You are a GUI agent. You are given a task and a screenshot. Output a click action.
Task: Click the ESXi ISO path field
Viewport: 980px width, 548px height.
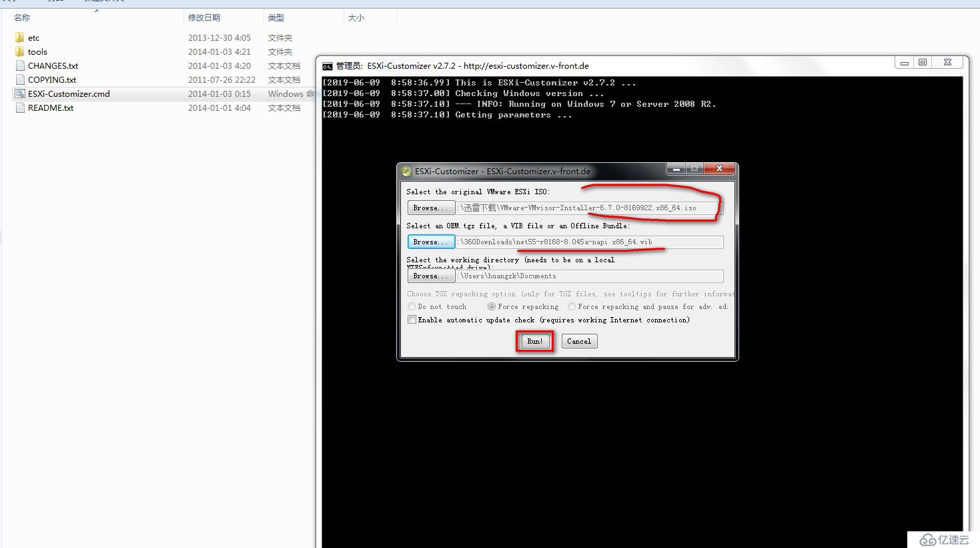(x=590, y=208)
